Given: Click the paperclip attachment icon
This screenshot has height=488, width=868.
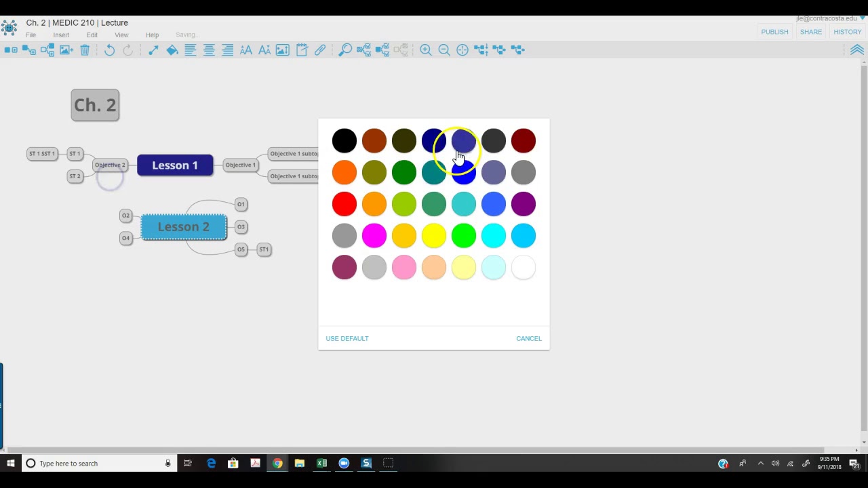Looking at the screenshot, I should (320, 50).
